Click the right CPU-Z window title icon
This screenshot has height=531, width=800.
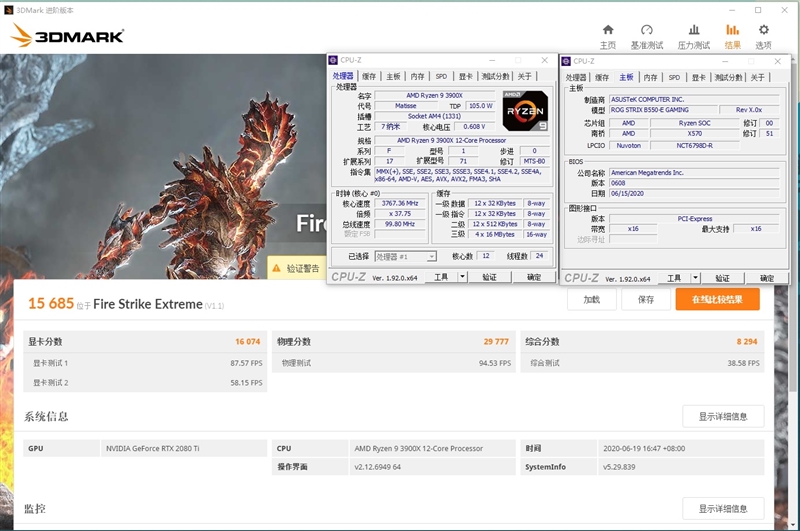click(x=566, y=61)
